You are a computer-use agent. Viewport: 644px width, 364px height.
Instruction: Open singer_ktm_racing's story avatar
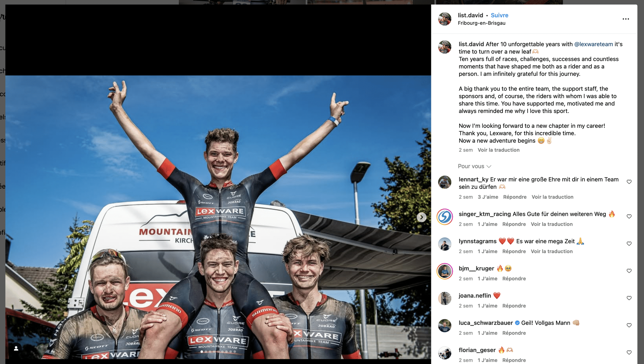(x=445, y=217)
